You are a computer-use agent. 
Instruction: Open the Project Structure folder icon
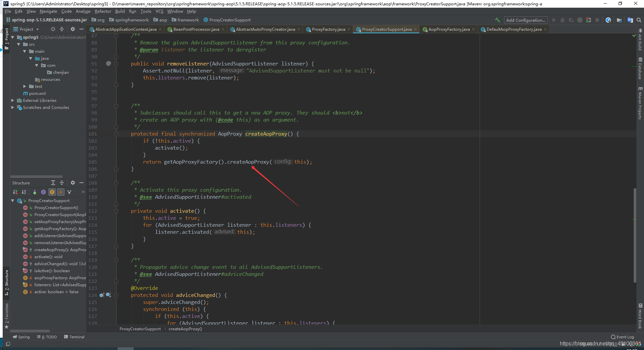(x=619, y=20)
